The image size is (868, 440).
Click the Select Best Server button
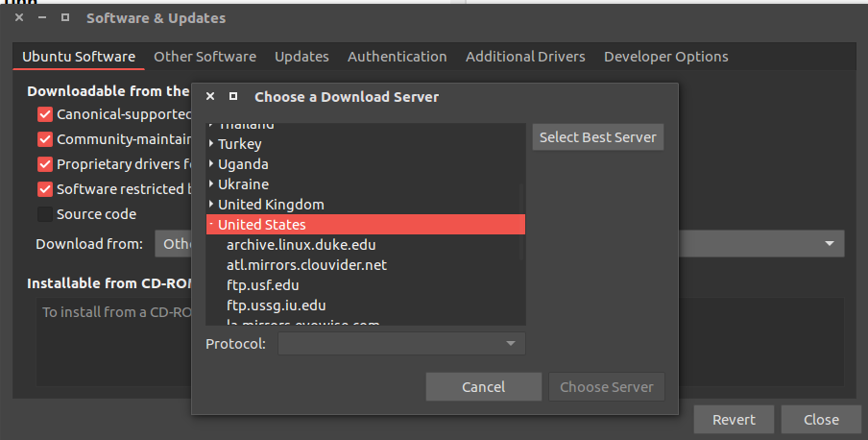pos(597,137)
